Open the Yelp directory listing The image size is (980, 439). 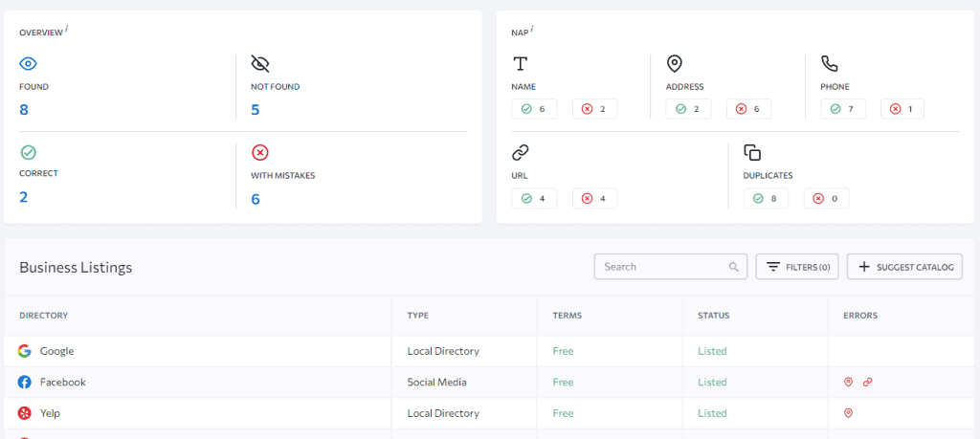pyautogui.click(x=50, y=413)
